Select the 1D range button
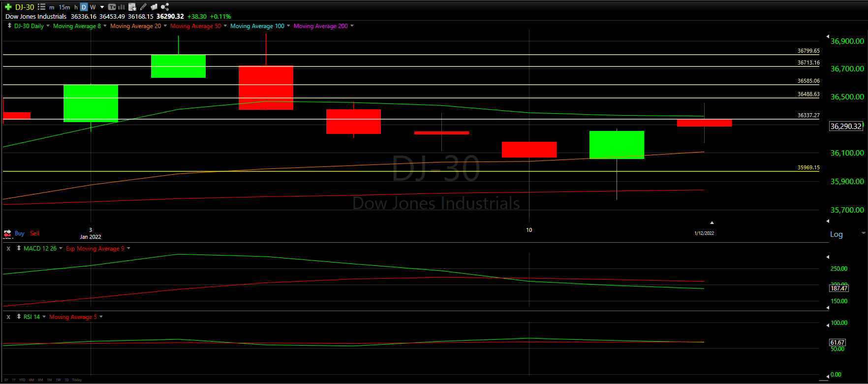Viewport: 868px width, 384px height. click(x=67, y=380)
